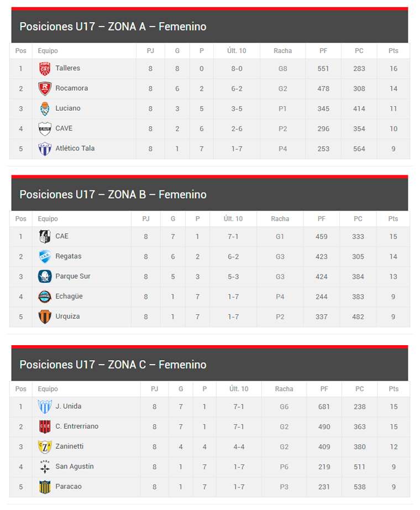Click the CAE team logo

click(45, 237)
